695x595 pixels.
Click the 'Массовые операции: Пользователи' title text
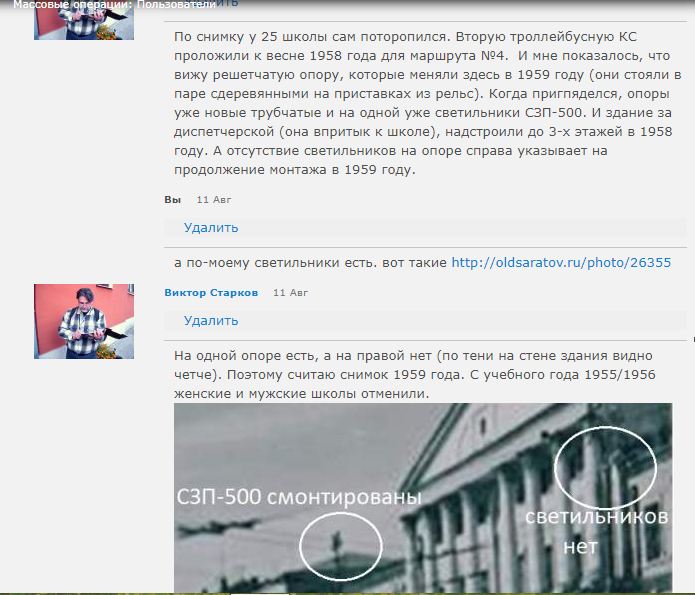coord(114,5)
